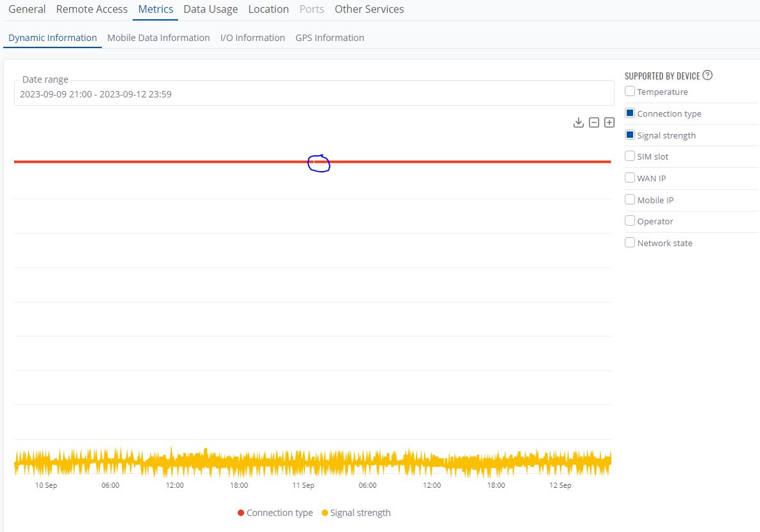Zoom in chart with plus icon
The width and height of the screenshot is (760, 532).
tap(609, 122)
